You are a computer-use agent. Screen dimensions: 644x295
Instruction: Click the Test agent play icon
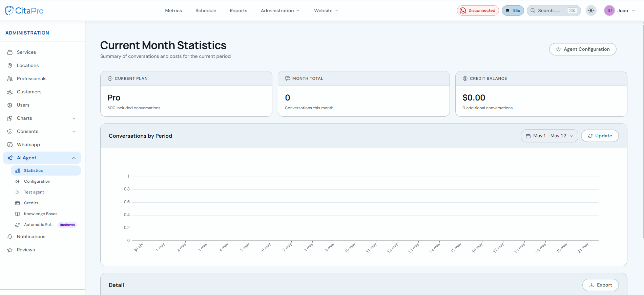click(18, 192)
